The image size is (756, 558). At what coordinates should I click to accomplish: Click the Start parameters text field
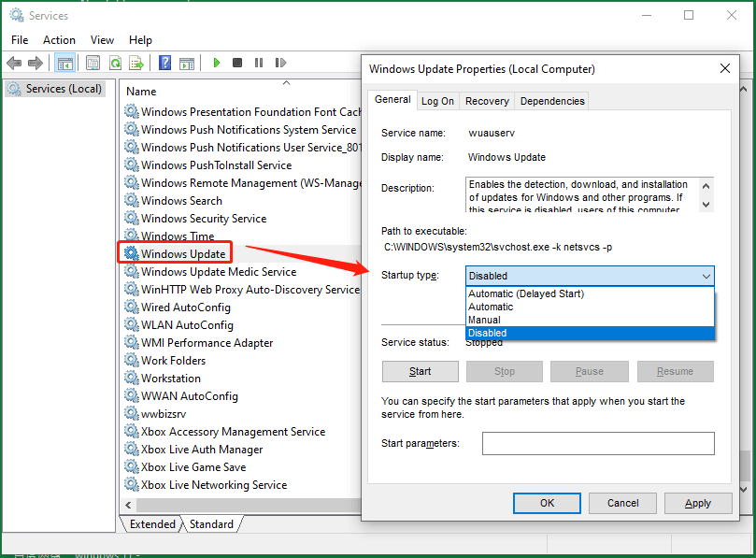(x=598, y=443)
